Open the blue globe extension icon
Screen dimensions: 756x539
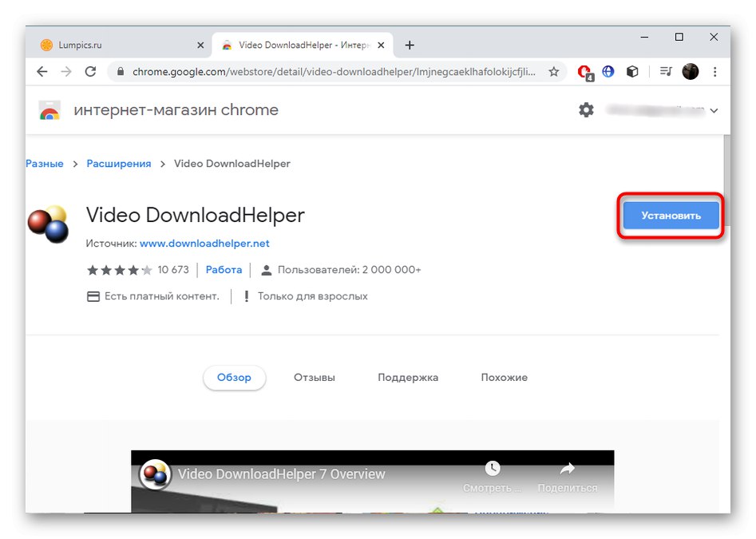(x=608, y=71)
